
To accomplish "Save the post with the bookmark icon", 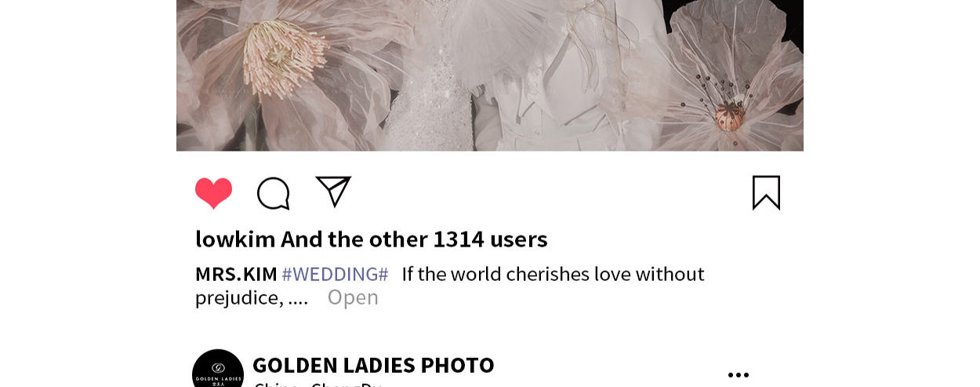I will coord(766,192).
